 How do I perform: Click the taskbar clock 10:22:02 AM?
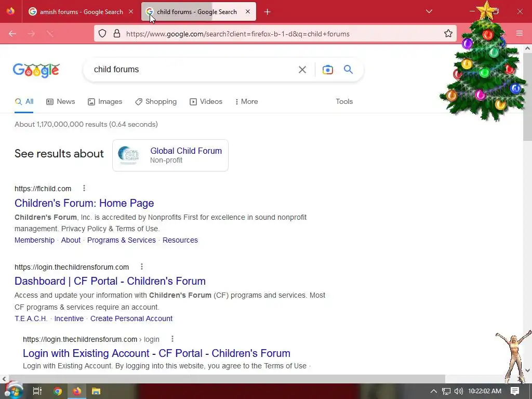485,391
